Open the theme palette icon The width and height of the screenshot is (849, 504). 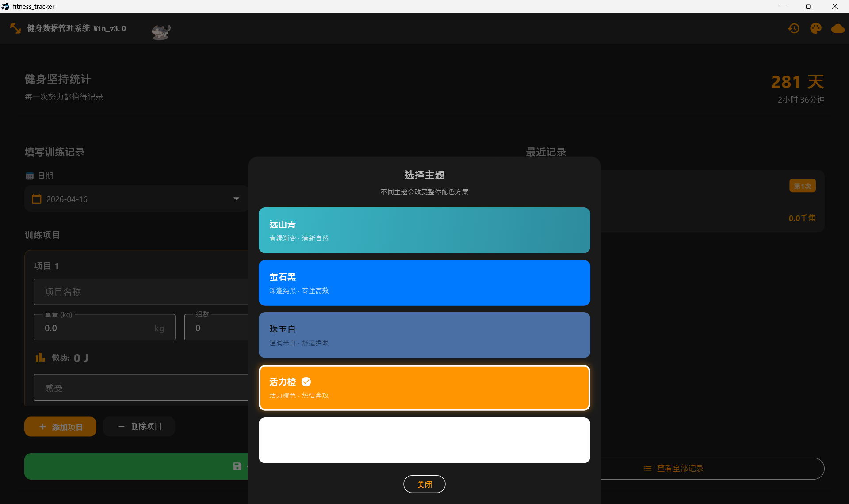tap(816, 28)
